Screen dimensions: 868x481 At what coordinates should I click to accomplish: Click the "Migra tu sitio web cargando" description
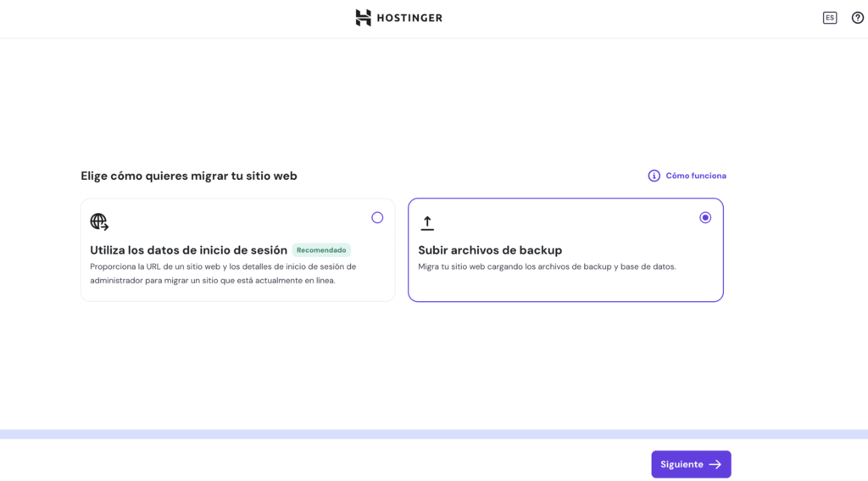coord(547,266)
